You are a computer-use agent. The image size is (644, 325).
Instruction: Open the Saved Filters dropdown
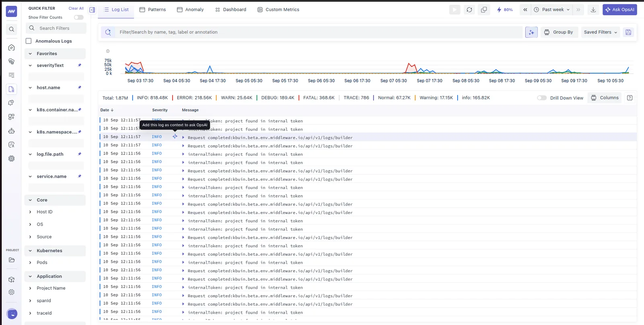pyautogui.click(x=601, y=32)
